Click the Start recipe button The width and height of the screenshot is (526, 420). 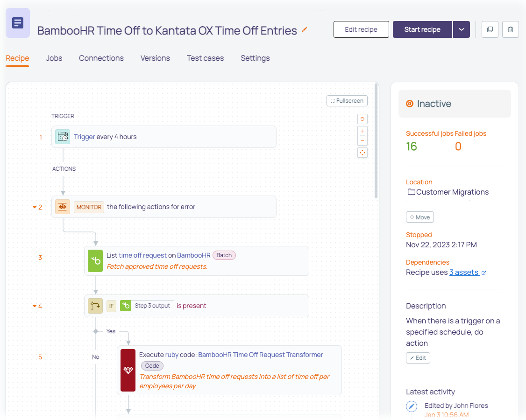(x=423, y=29)
